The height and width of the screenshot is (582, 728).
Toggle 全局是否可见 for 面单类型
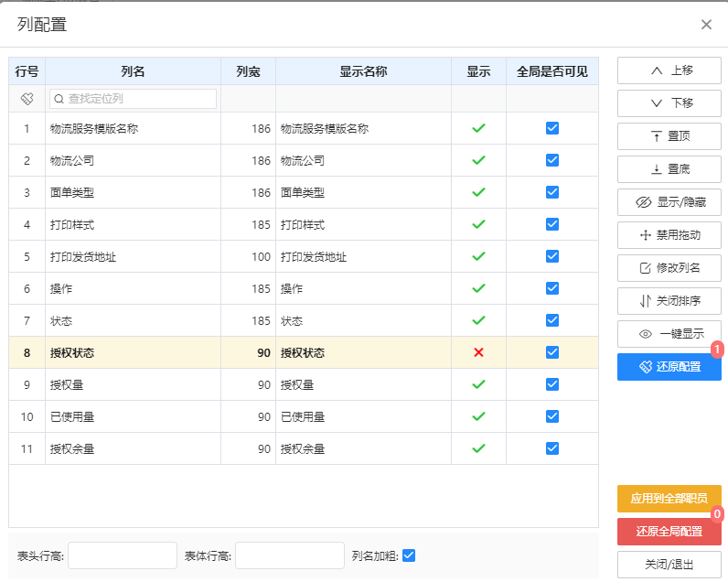(552, 192)
